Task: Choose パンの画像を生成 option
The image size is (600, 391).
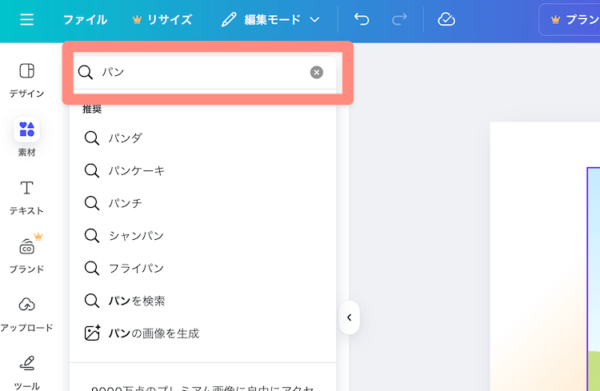Action: (203, 333)
